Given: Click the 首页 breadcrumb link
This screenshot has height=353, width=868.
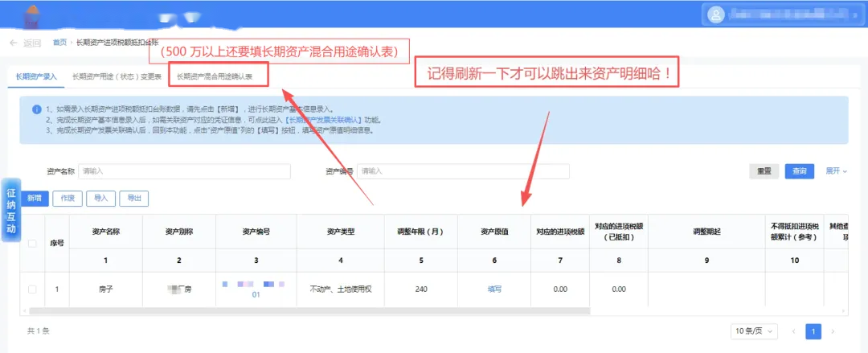Looking at the screenshot, I should [59, 42].
